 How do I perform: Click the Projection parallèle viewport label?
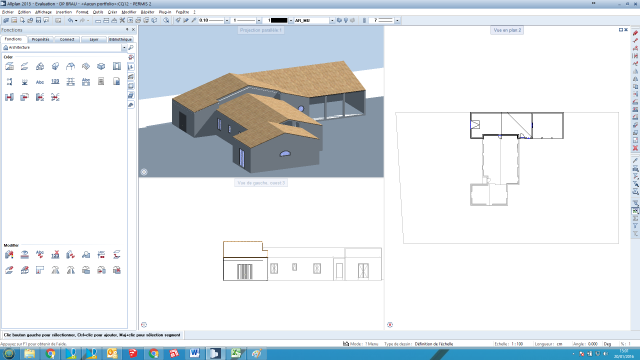pyautogui.click(x=260, y=30)
